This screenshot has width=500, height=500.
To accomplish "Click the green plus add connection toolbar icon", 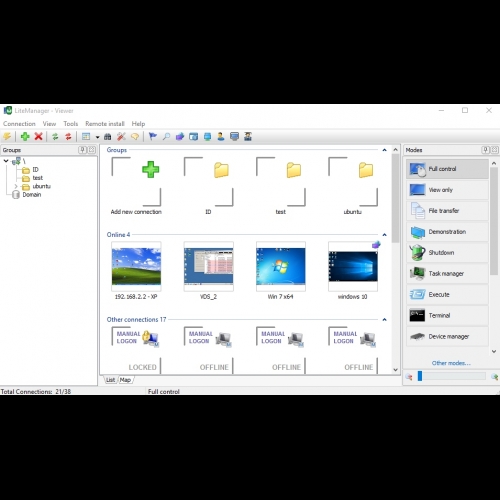I will tap(25, 136).
